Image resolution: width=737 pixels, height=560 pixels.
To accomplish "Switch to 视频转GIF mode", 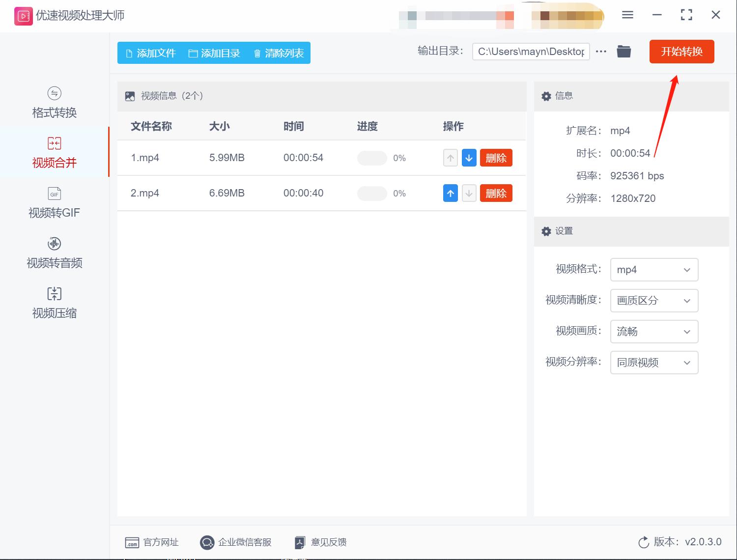I will click(x=54, y=202).
